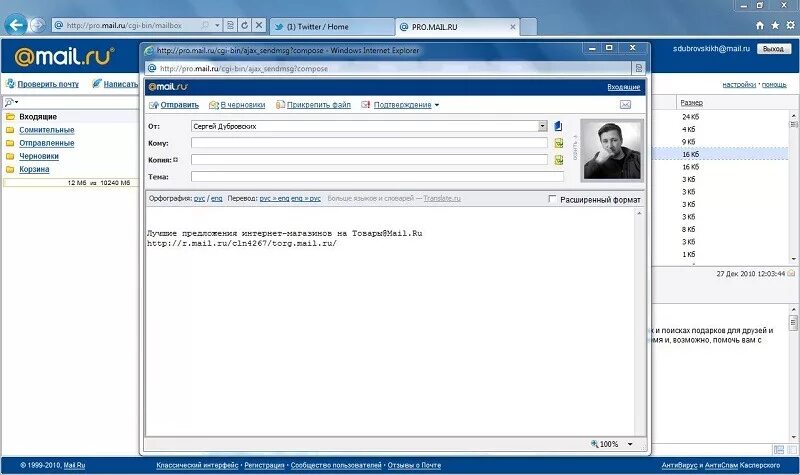Click the large @mail.ru logo in main window
Screen dimensions: 800x475
click(64, 56)
